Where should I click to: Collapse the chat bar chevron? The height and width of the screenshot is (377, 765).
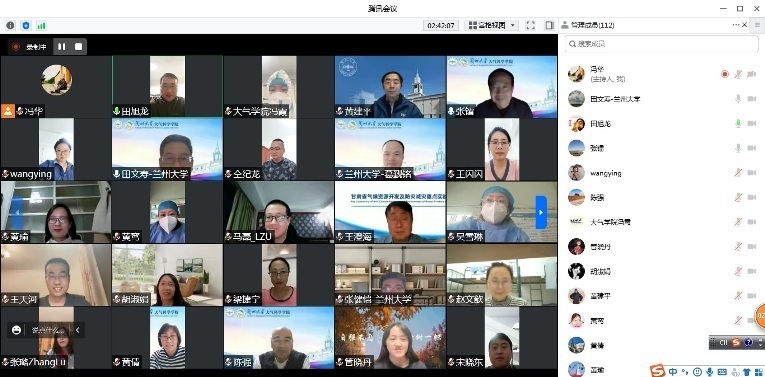(x=77, y=330)
